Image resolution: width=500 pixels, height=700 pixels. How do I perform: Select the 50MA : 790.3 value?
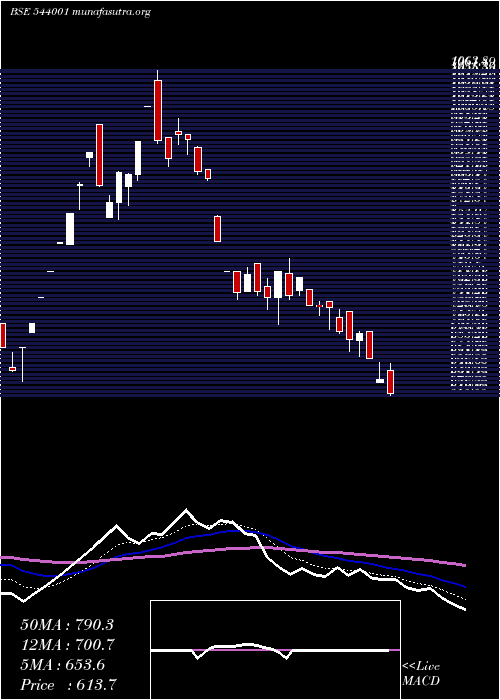67,625
